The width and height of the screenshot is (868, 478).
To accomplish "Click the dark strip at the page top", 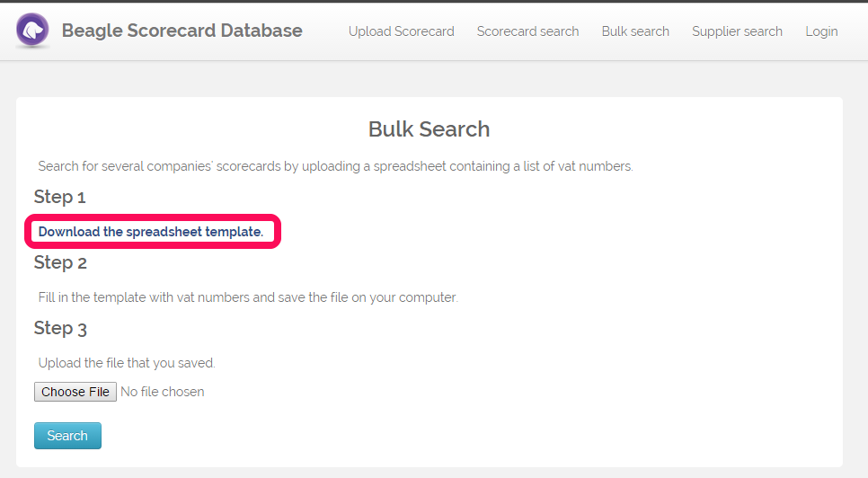I will pyautogui.click(x=434, y=1).
